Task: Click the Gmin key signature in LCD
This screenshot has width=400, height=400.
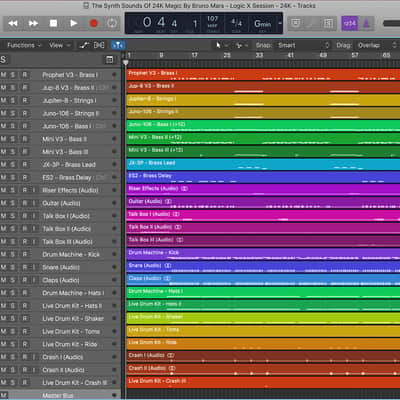Action: point(263,24)
